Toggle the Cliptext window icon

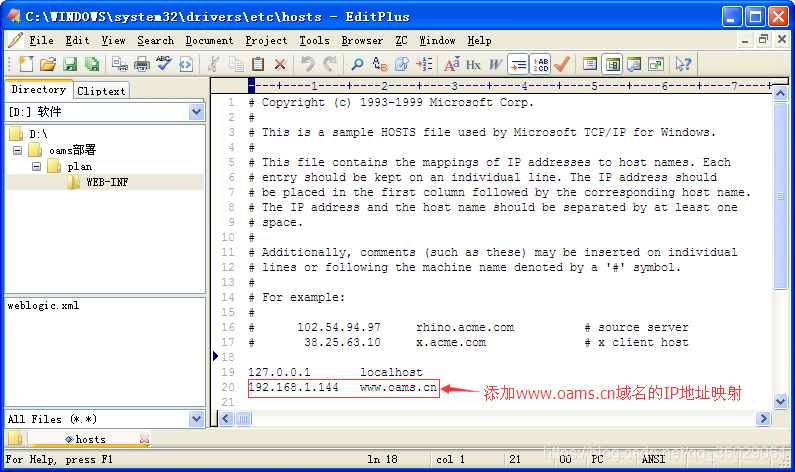tap(590, 64)
